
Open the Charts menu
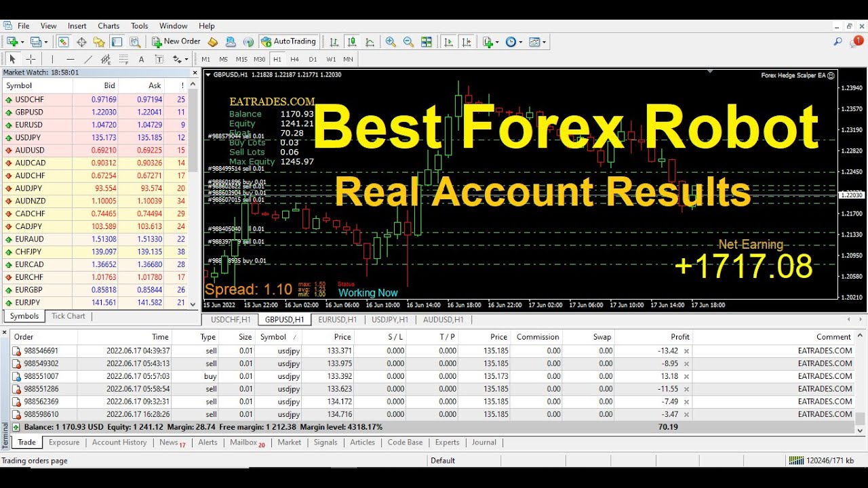[x=108, y=26]
